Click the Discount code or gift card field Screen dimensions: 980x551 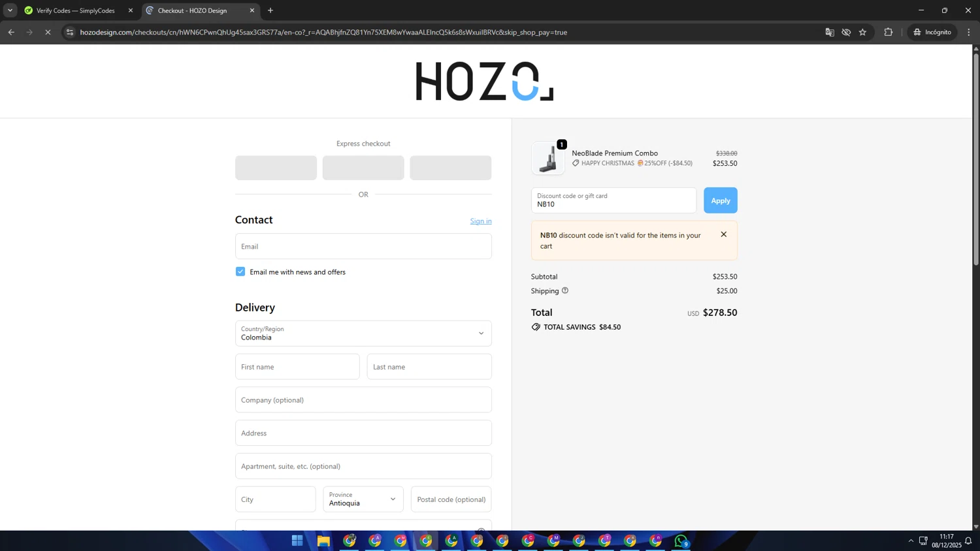tap(613, 200)
